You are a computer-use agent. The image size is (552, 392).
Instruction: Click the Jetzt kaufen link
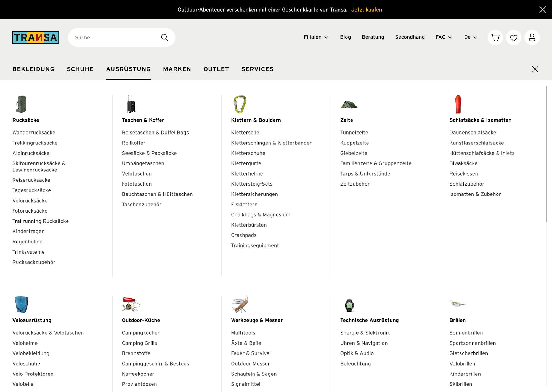367,10
